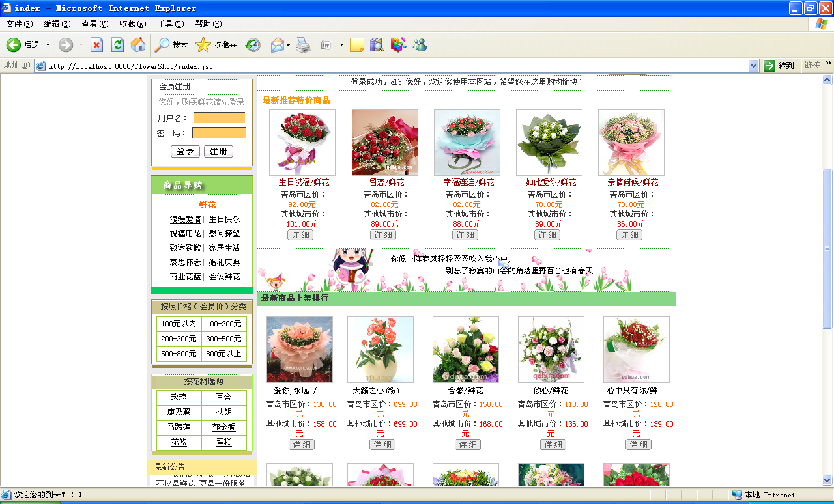
Task: Open the 查看 menu
Action: pyautogui.click(x=95, y=24)
